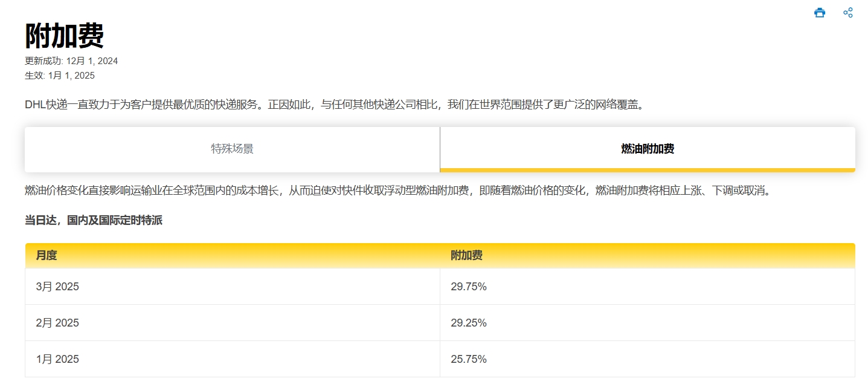The height and width of the screenshot is (384, 868).
Task: Click the 29.75% value
Action: (469, 287)
